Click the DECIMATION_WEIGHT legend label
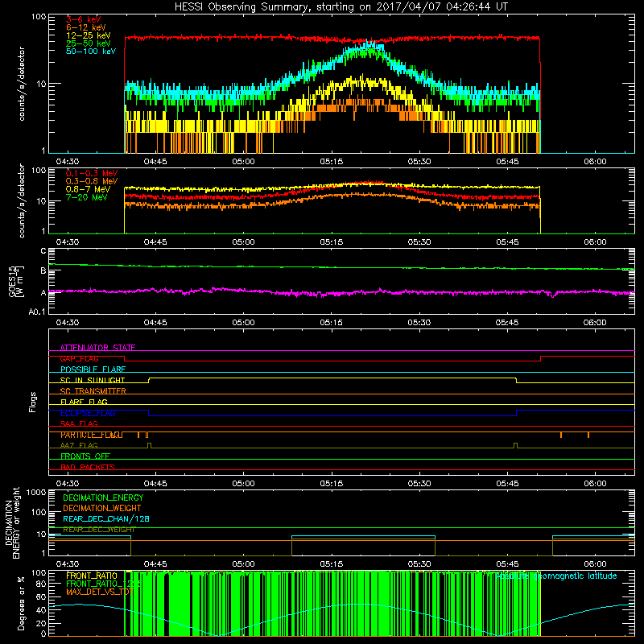 click(102, 508)
